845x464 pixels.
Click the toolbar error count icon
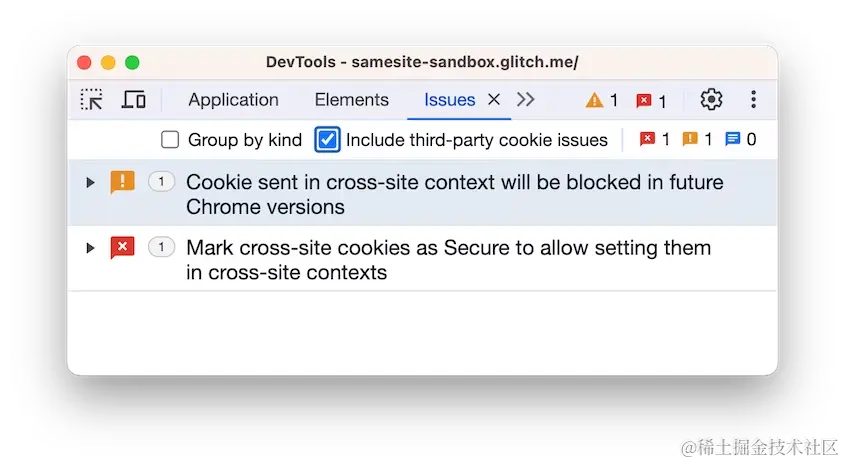[644, 100]
